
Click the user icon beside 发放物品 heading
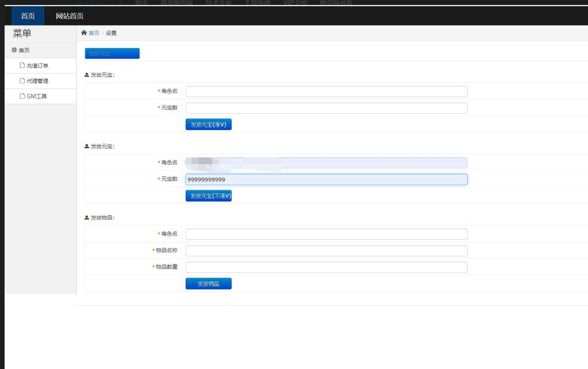tap(87, 218)
